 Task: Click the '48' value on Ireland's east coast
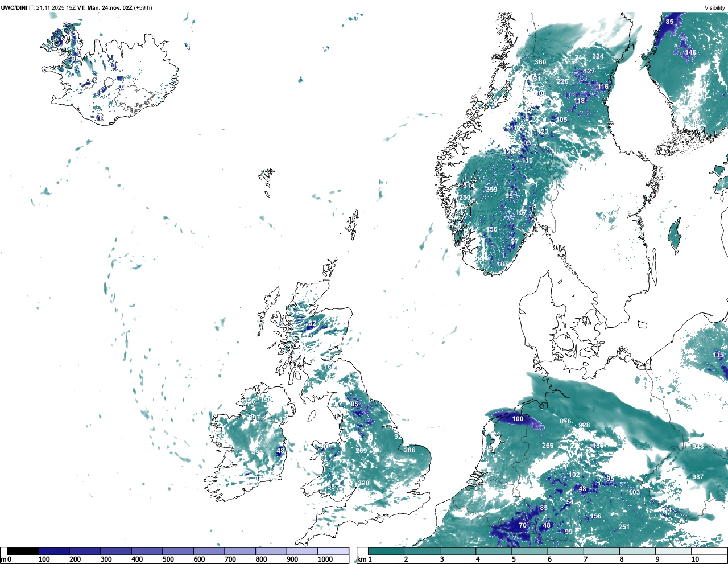click(280, 451)
